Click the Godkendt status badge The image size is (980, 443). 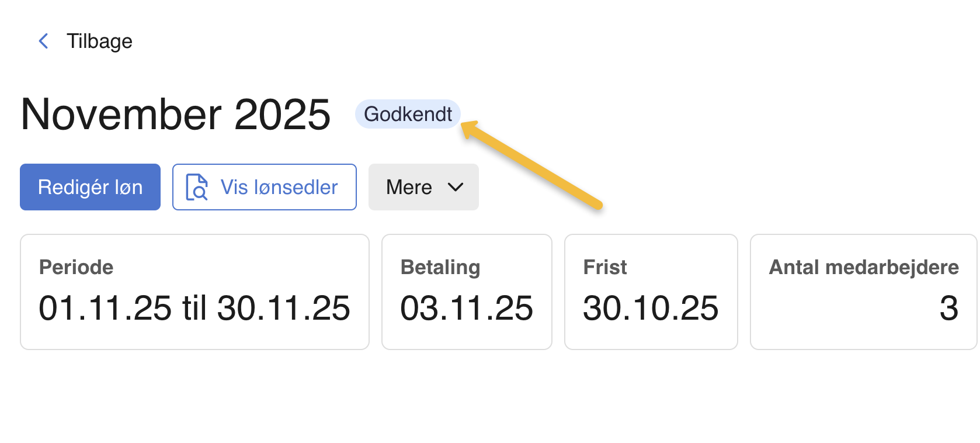click(x=408, y=114)
